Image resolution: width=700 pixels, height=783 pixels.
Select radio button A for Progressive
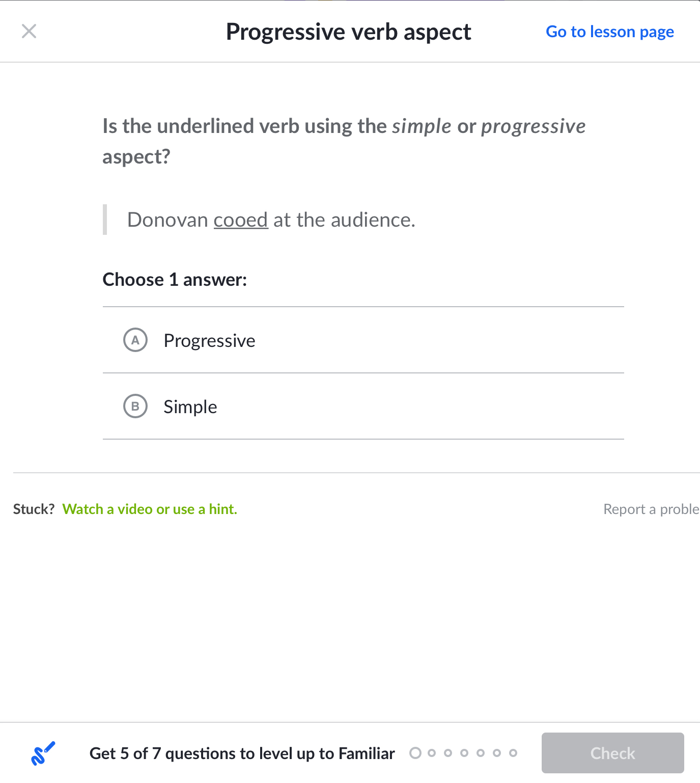pyautogui.click(x=135, y=340)
